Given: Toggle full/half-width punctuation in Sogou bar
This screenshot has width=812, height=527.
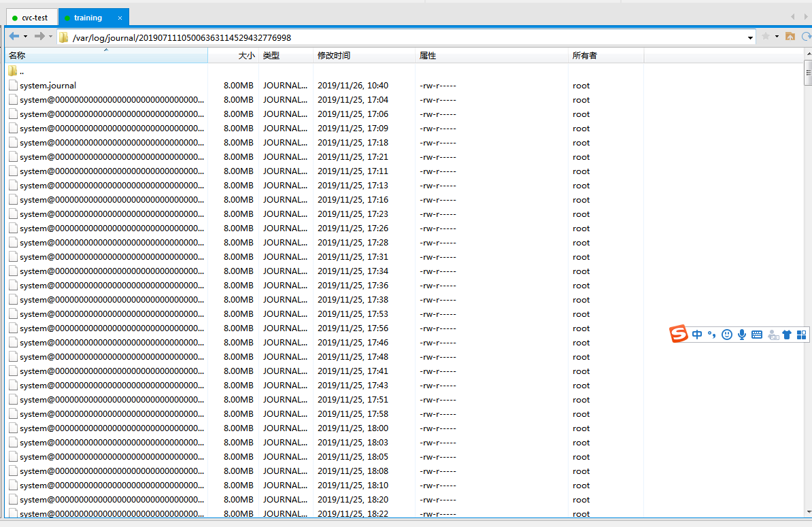Looking at the screenshot, I should click(x=711, y=334).
